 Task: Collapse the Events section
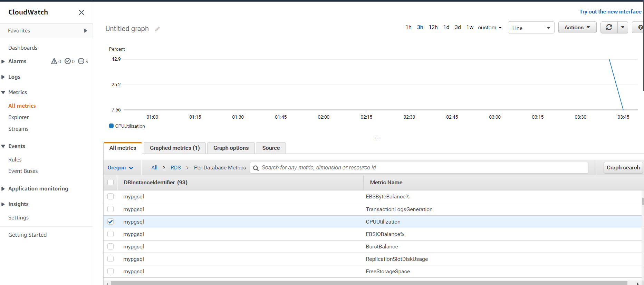pyautogui.click(x=3, y=146)
